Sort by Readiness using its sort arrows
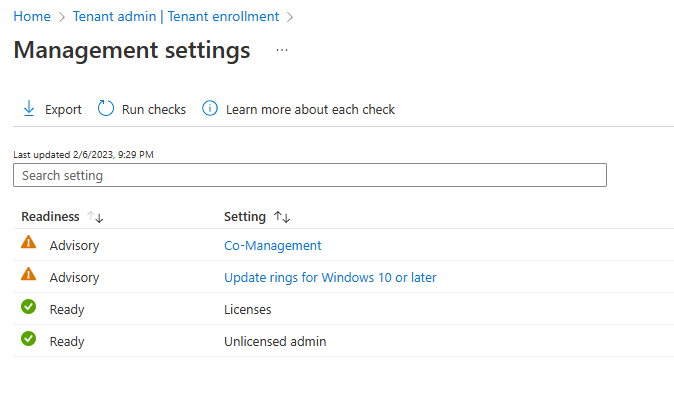 [95, 217]
